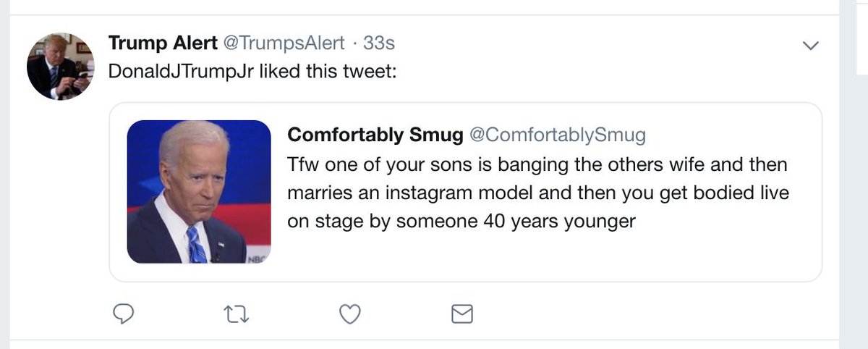Open the quoted tweet's photo thumbnail

pyautogui.click(x=198, y=191)
